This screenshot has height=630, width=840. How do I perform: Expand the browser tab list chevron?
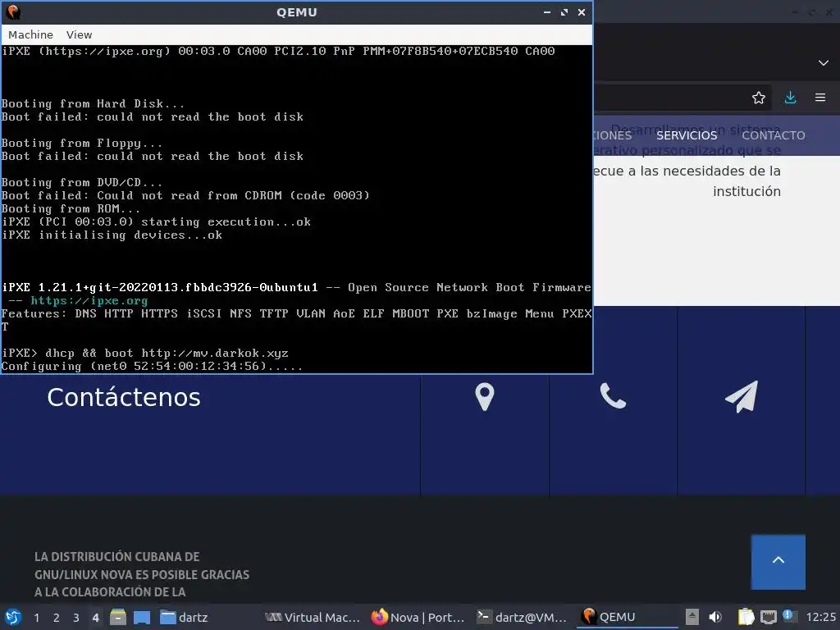point(824,62)
